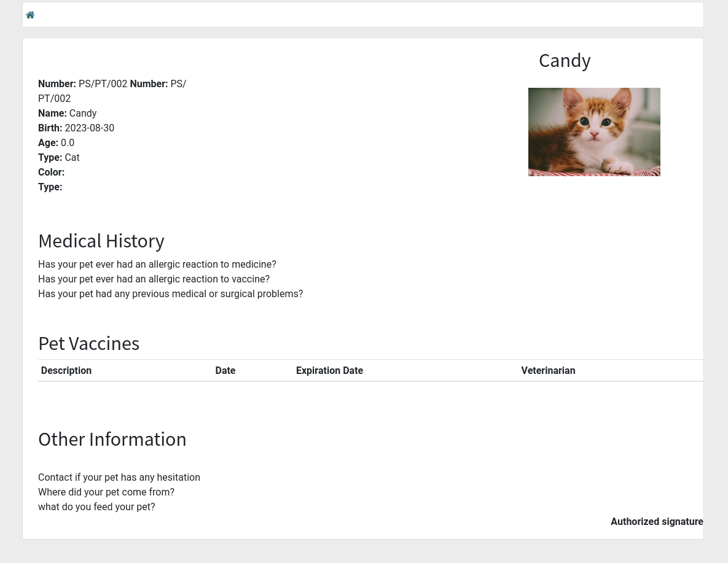Click the Authorized signature label
728x563 pixels.
pyautogui.click(x=657, y=522)
